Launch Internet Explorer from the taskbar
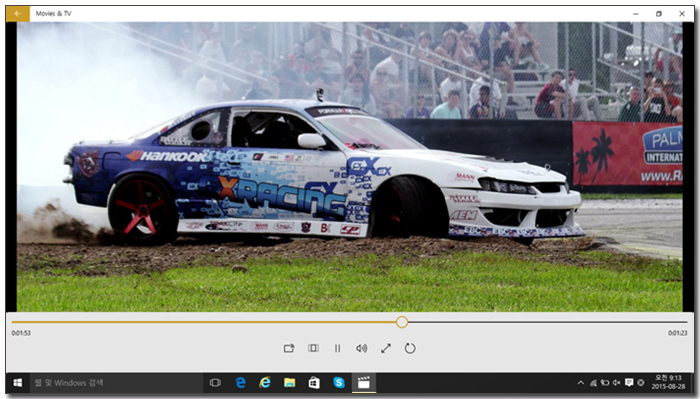 pos(265,383)
